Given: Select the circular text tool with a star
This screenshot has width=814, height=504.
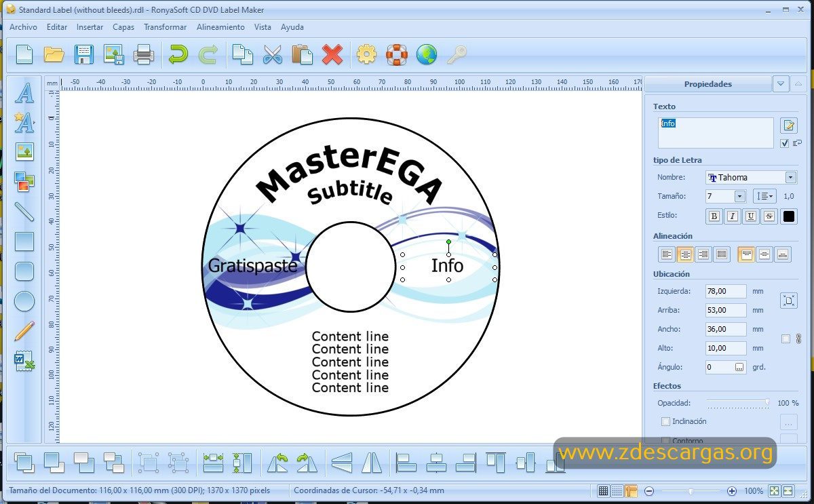Looking at the screenshot, I should click(x=24, y=122).
